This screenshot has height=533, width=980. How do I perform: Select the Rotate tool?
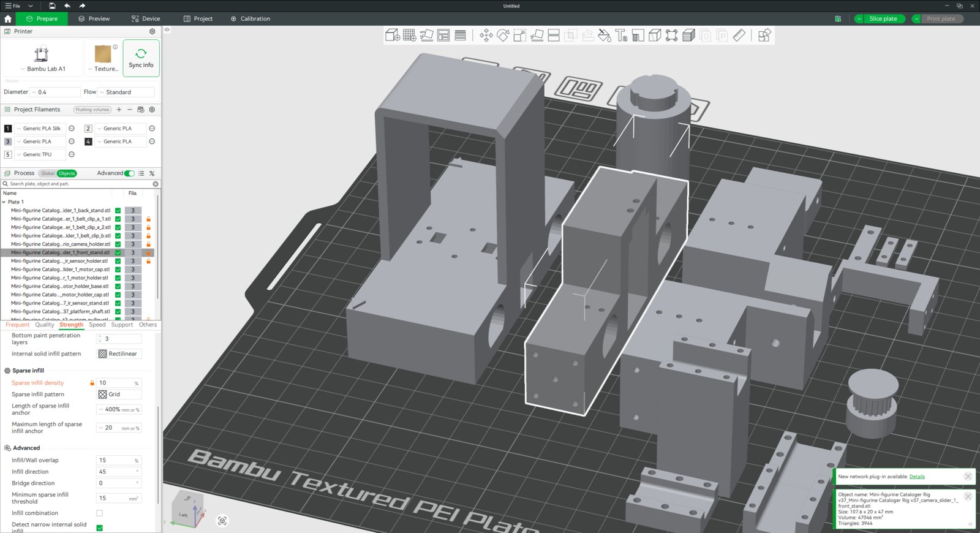point(503,36)
